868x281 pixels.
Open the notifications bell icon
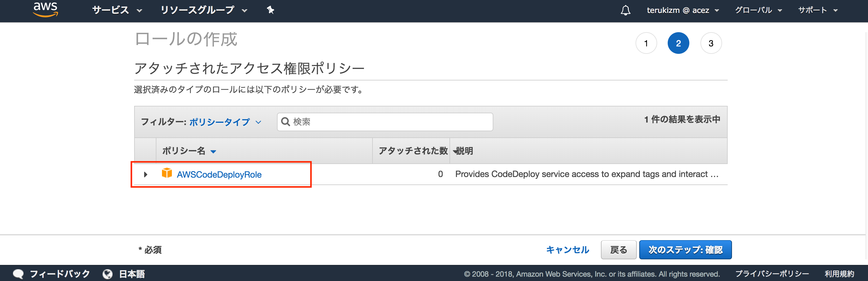click(x=625, y=10)
